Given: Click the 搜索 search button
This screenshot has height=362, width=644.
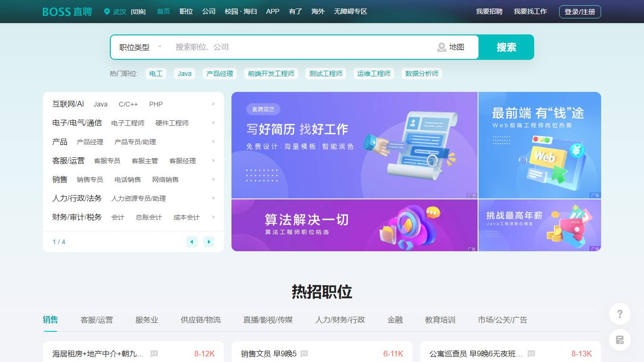Looking at the screenshot, I should [505, 47].
